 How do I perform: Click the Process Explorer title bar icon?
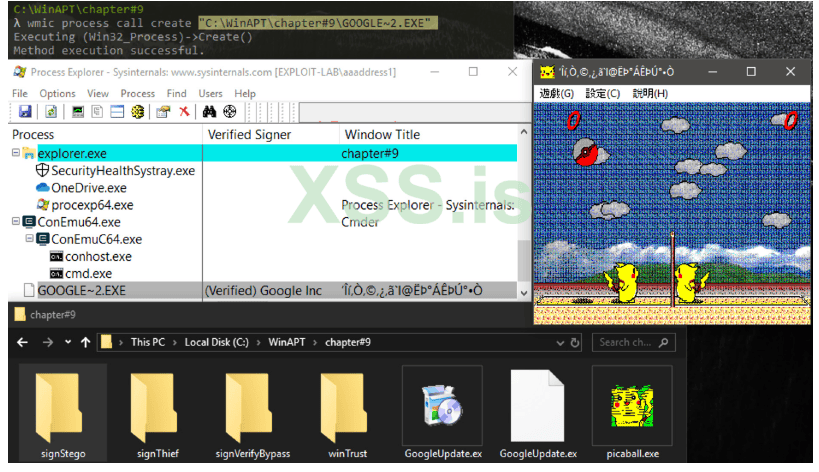[20, 72]
